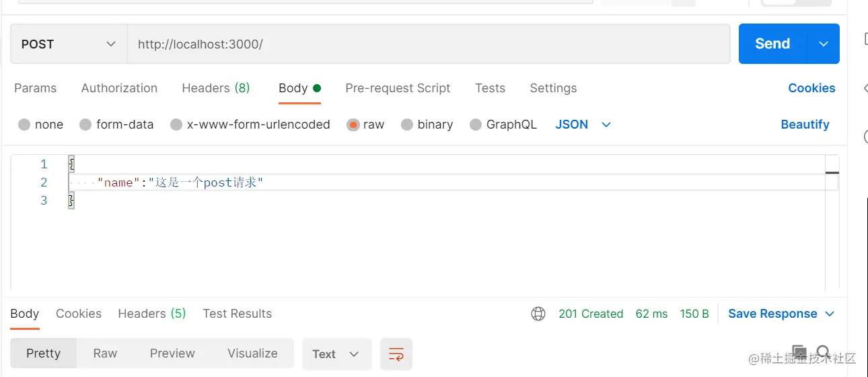Click the Send dropdown arrow
Viewport: 868px width, 377px height.
[824, 44]
